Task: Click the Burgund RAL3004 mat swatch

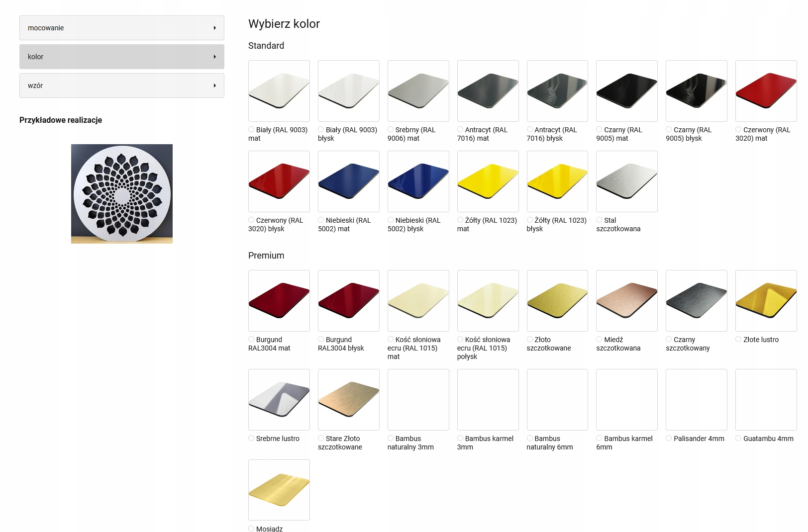Action: tap(279, 301)
